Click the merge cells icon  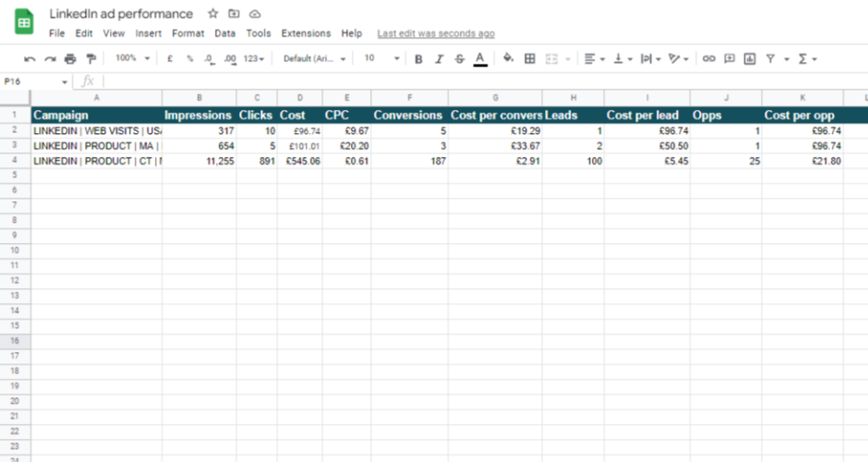tap(551, 59)
